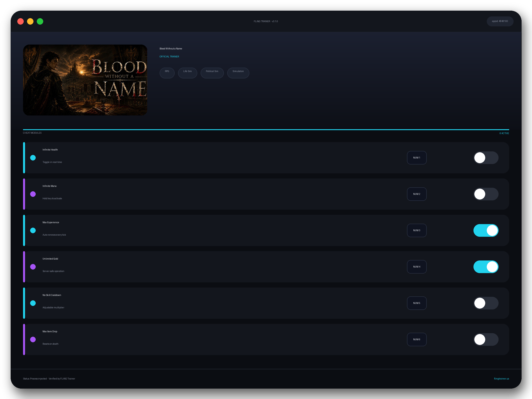
Task: Open the NUM 6 hotkey binding
Action: coord(417,339)
